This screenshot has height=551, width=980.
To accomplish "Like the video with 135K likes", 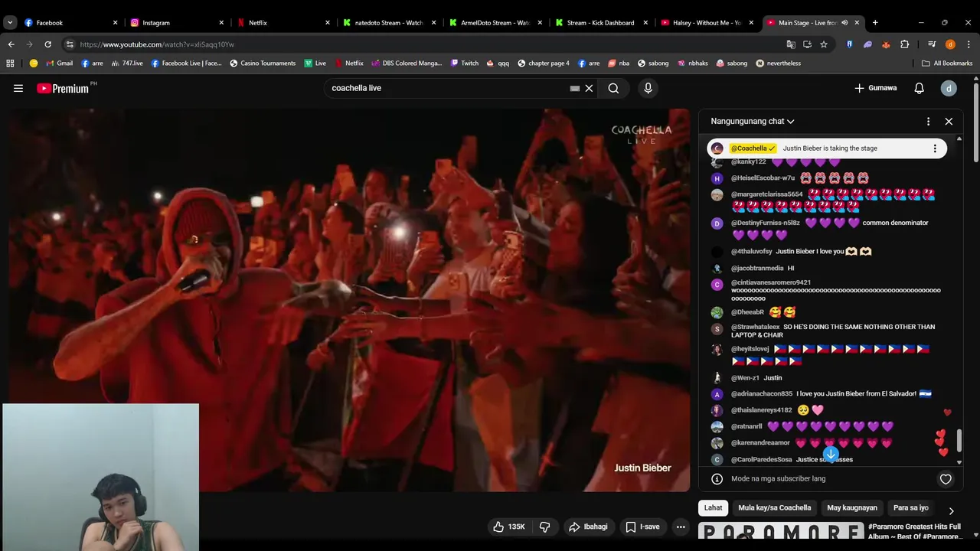I will tap(509, 527).
